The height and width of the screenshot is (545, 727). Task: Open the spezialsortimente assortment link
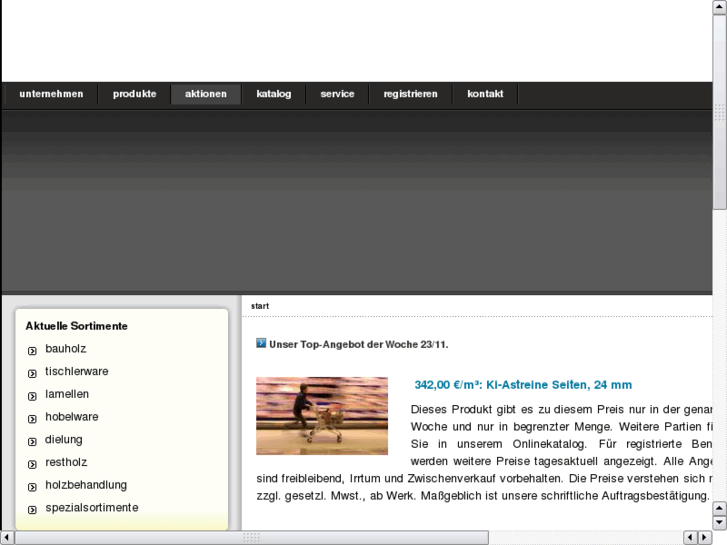(x=92, y=508)
